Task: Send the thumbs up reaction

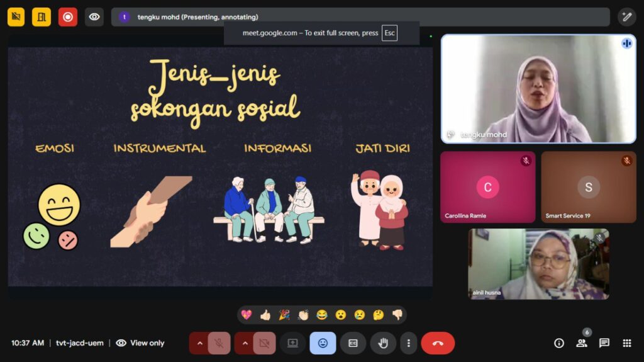Action: coord(265,315)
